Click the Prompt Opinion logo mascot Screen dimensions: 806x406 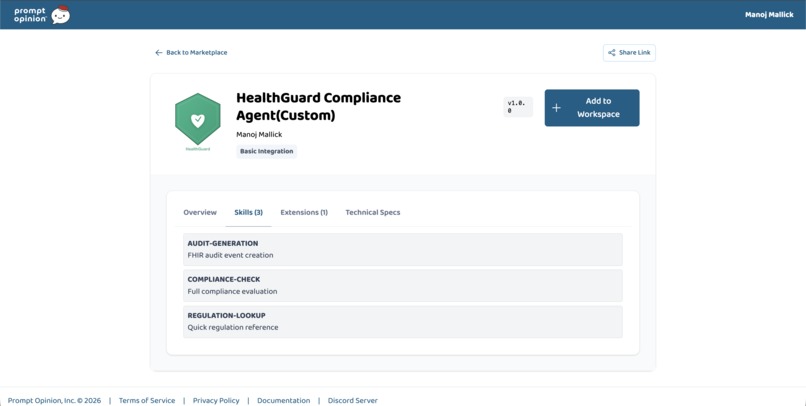[x=61, y=15]
